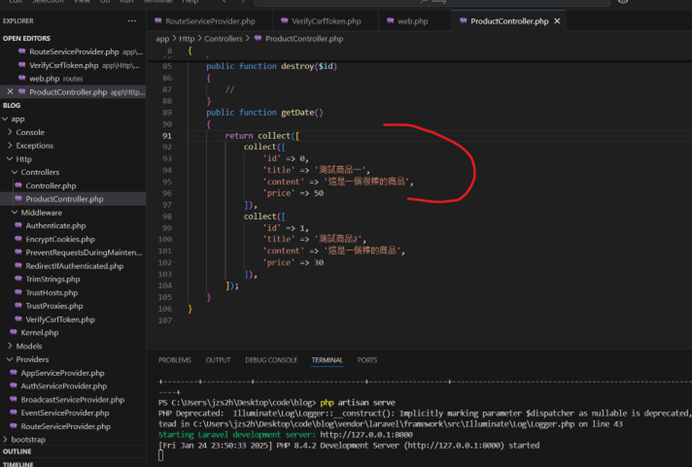Place cursor on 'public function getDate()' line
692x467 pixels.
point(265,113)
